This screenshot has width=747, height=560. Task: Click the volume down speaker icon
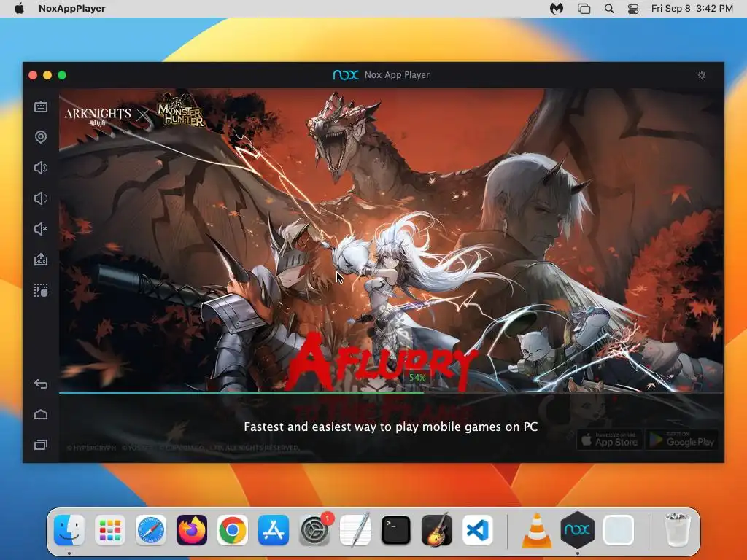(x=41, y=198)
